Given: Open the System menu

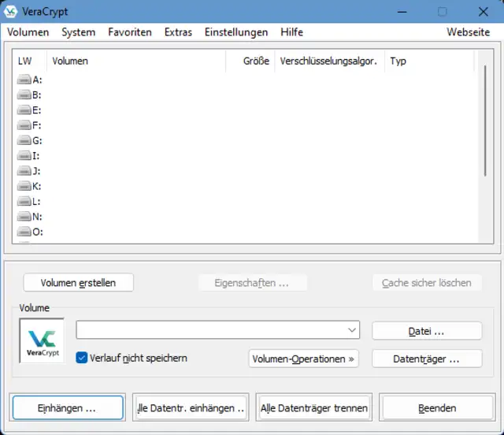Looking at the screenshot, I should pos(79,32).
